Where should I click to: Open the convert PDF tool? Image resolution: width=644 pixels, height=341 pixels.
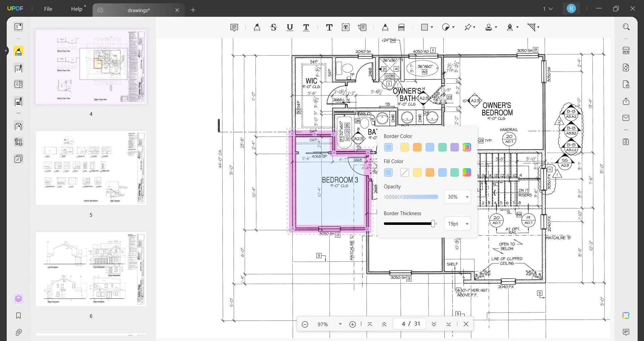[626, 67]
